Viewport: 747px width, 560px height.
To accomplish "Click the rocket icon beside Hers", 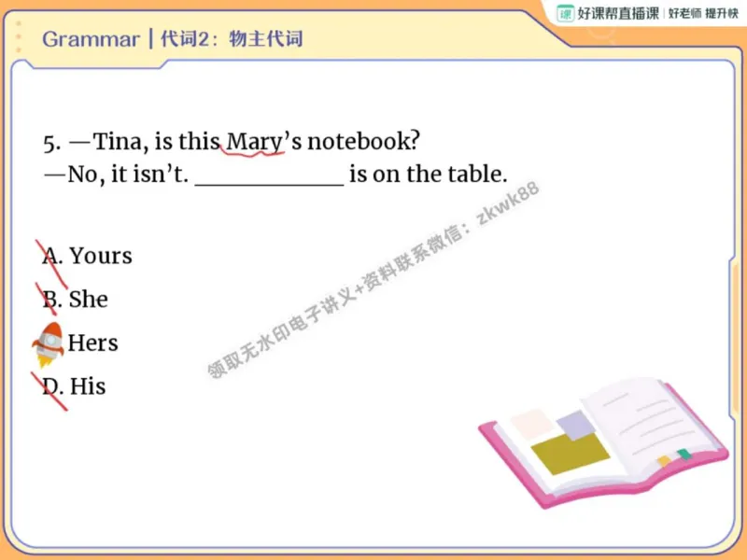I will tap(49, 344).
